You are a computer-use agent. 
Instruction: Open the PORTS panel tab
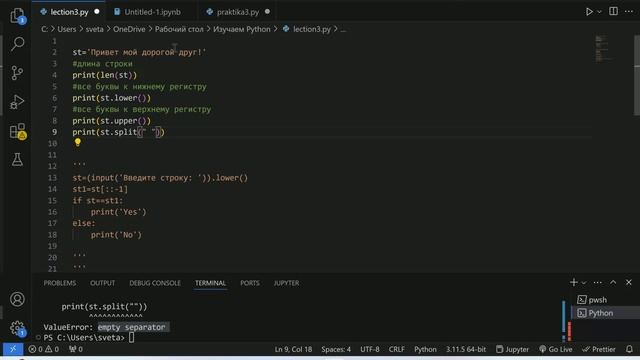click(x=249, y=283)
